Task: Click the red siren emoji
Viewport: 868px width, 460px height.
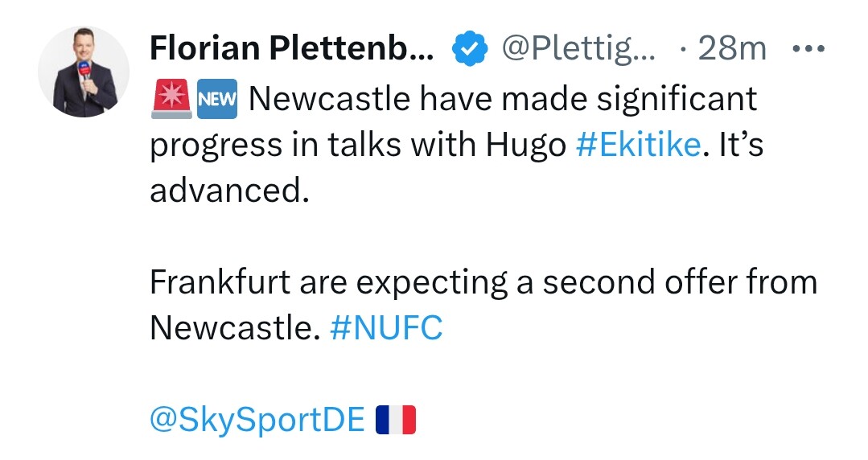Action: [171, 99]
